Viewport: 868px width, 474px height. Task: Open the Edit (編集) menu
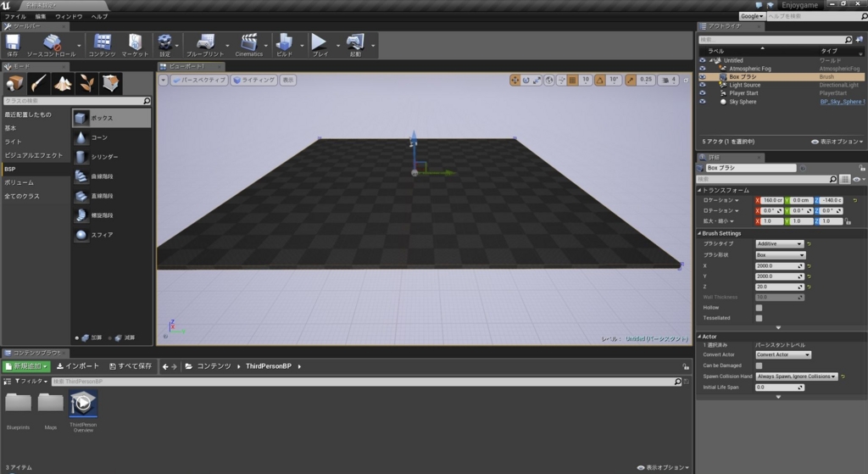[41, 17]
